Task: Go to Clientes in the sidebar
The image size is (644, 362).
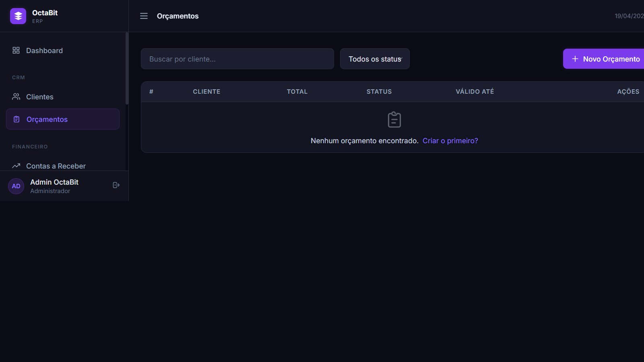Action: 40,97
